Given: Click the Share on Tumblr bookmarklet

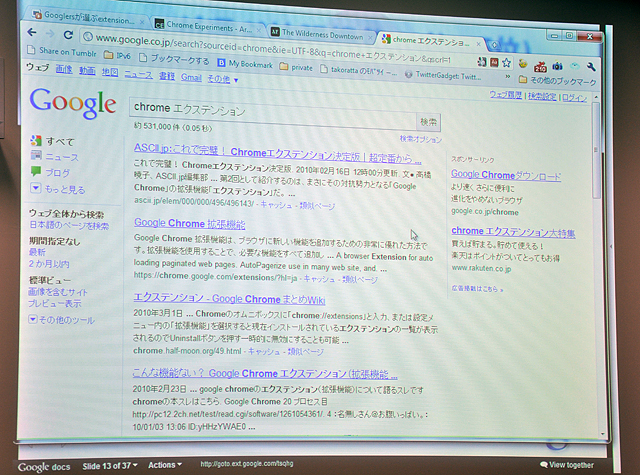Looking at the screenshot, I should pyautogui.click(x=62, y=51).
